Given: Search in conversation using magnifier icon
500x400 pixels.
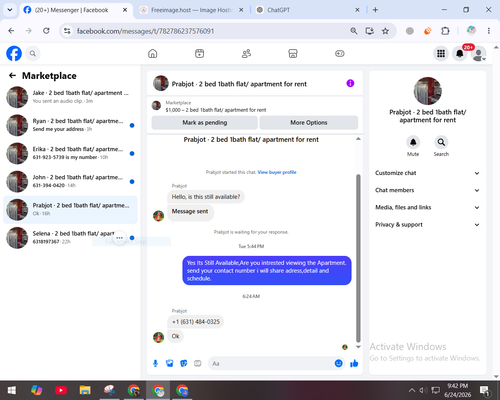Looking at the screenshot, I should (441, 142).
